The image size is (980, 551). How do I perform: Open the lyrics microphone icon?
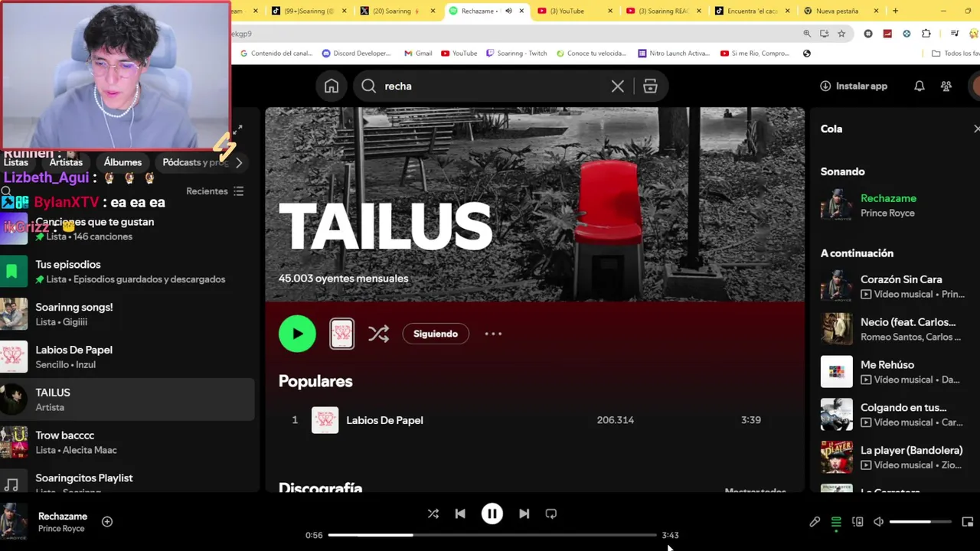(815, 522)
